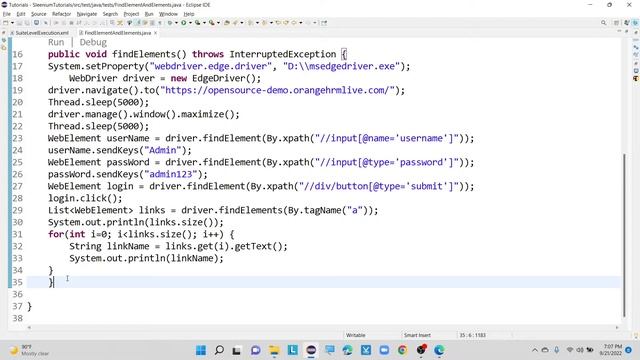Click the cursor position 35 : 6 status field

(x=472, y=335)
